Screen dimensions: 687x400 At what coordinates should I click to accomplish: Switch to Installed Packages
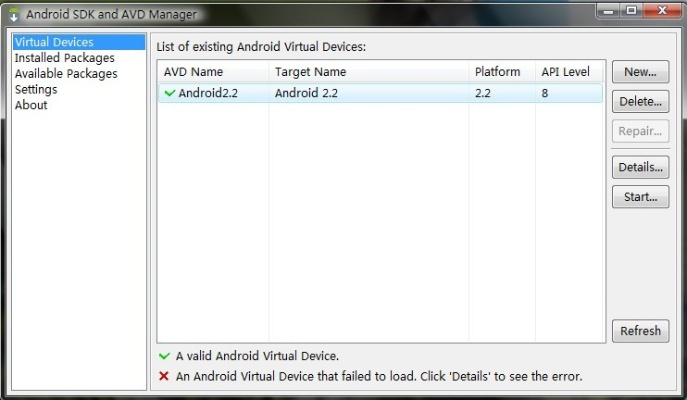click(x=64, y=58)
